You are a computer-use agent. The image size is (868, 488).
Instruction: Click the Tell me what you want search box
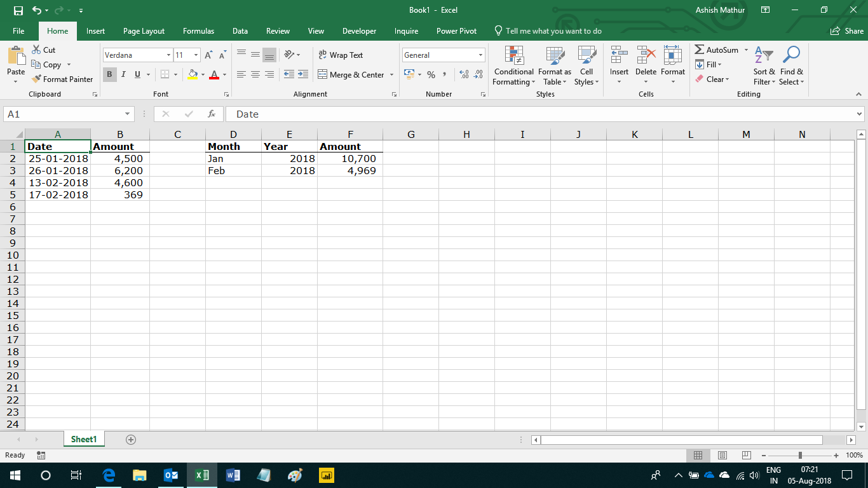pyautogui.click(x=548, y=31)
